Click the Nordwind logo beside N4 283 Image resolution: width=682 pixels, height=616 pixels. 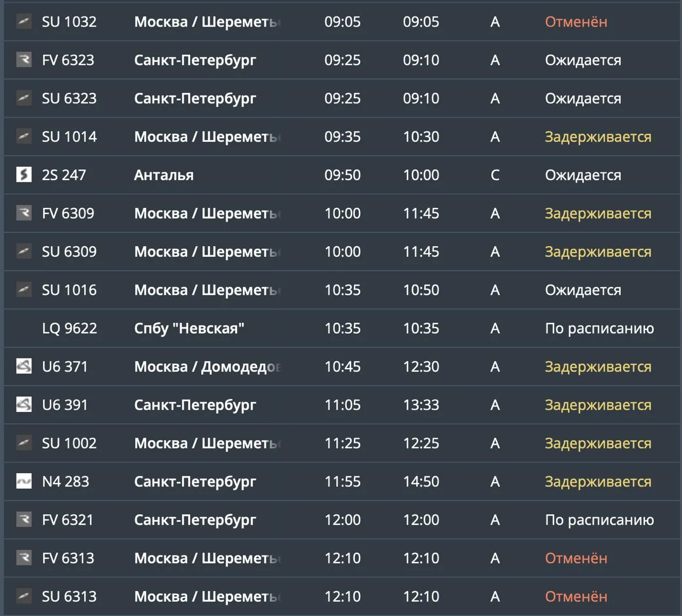(24, 482)
